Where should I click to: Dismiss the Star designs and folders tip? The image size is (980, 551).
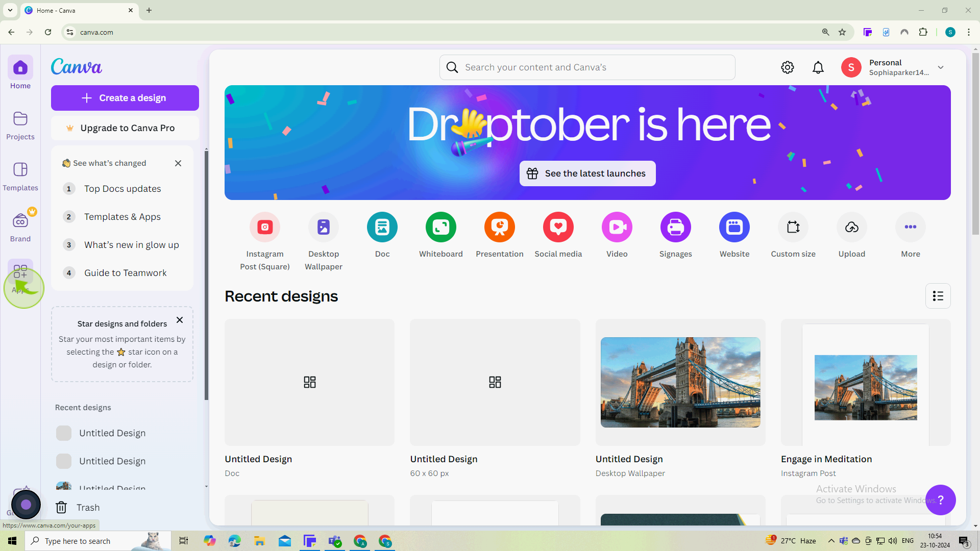(x=180, y=320)
